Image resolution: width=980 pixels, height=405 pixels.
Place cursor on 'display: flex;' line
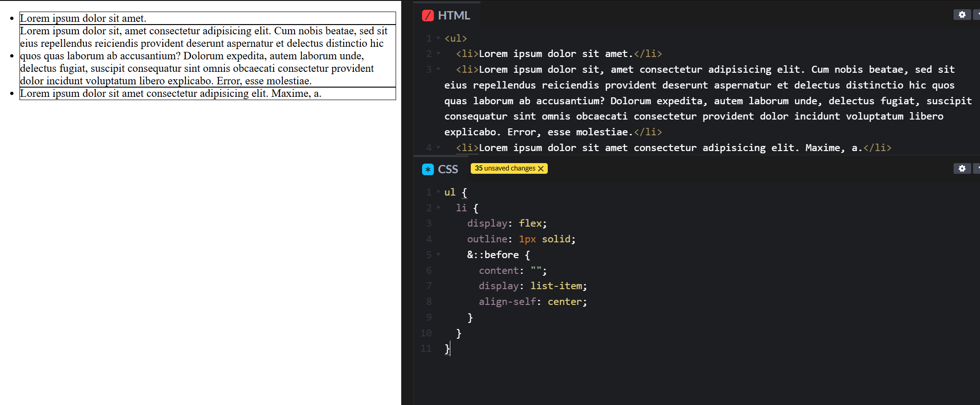click(x=507, y=223)
